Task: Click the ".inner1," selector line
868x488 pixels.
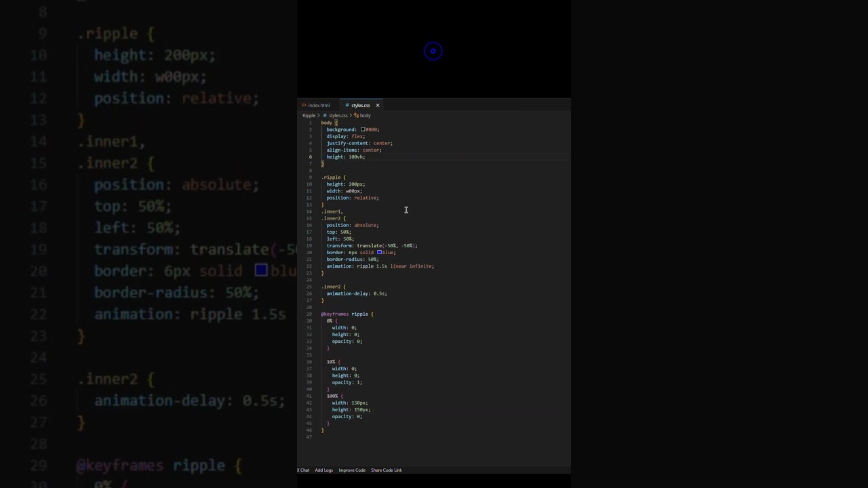Action: click(x=332, y=211)
